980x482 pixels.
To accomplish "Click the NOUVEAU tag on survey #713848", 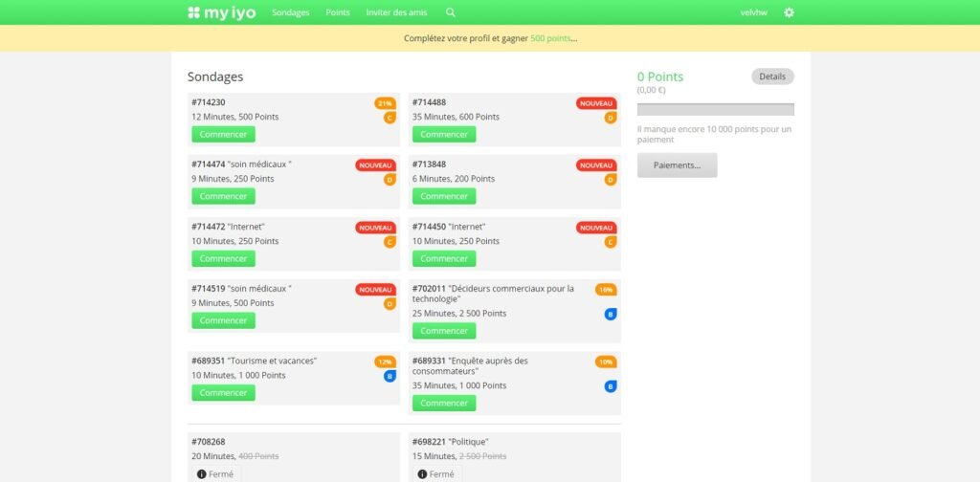I will (x=596, y=165).
